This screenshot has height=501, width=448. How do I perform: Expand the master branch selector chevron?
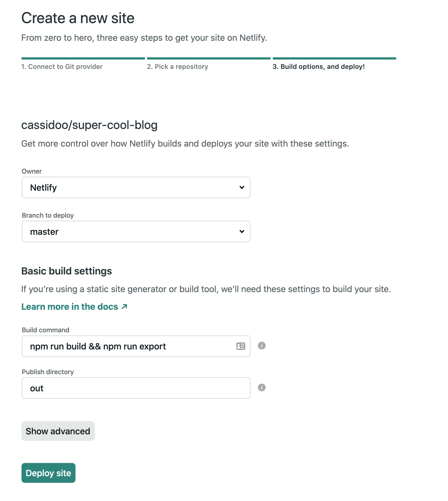[x=241, y=231]
